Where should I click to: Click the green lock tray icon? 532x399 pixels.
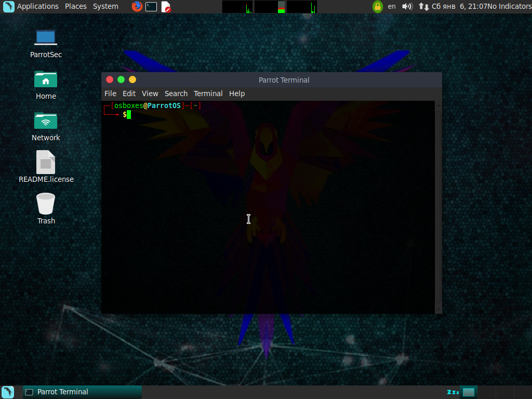point(377,6)
